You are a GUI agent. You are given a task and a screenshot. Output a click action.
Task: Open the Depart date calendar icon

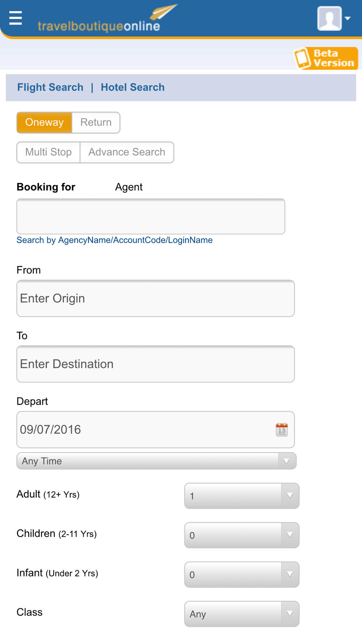click(282, 430)
